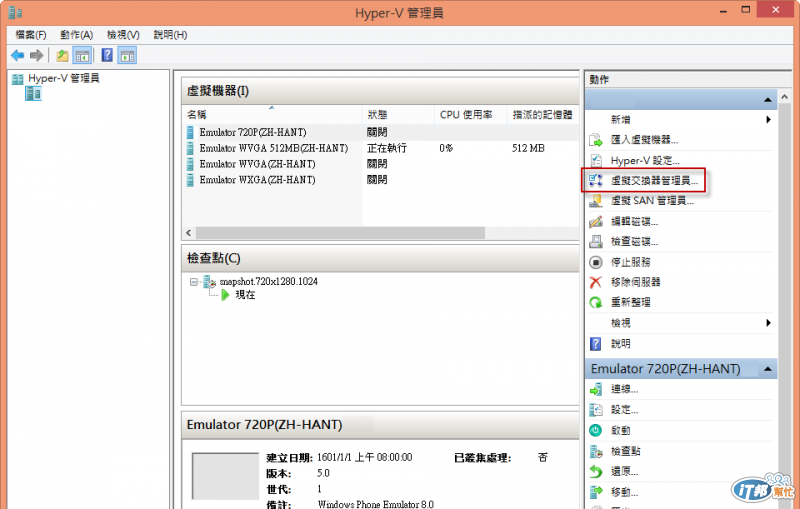This screenshot has height=509, width=800.
Task: Open 虛擬交換器管理員... action
Action: pyautogui.click(x=654, y=181)
